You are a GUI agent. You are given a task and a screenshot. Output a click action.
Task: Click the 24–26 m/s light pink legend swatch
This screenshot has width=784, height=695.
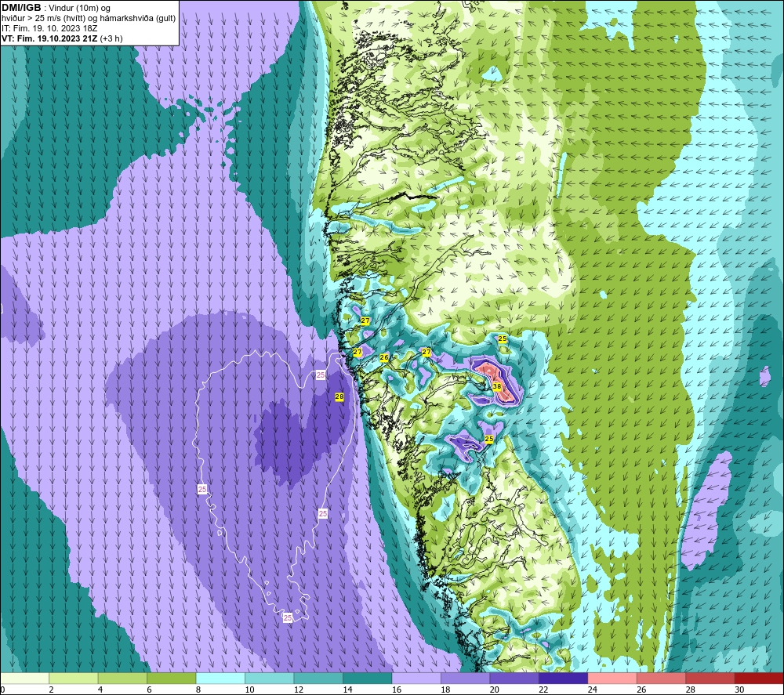[x=612, y=679]
